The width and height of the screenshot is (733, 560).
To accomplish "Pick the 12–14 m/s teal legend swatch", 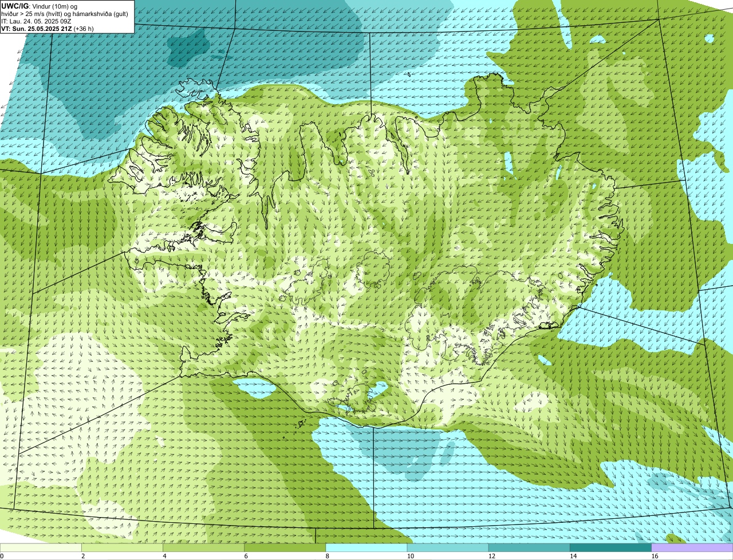I will 529,547.
